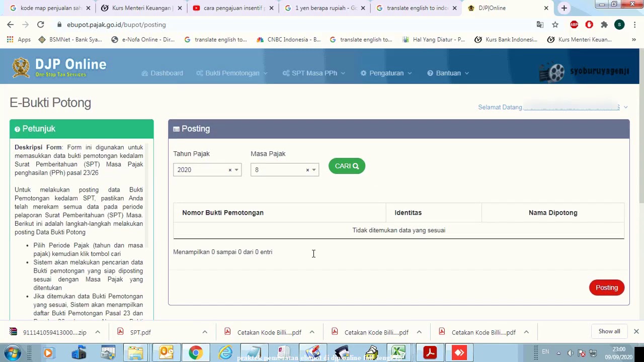This screenshot has height=362, width=644.
Task: Click the browser address bar
Action: click(297, 25)
